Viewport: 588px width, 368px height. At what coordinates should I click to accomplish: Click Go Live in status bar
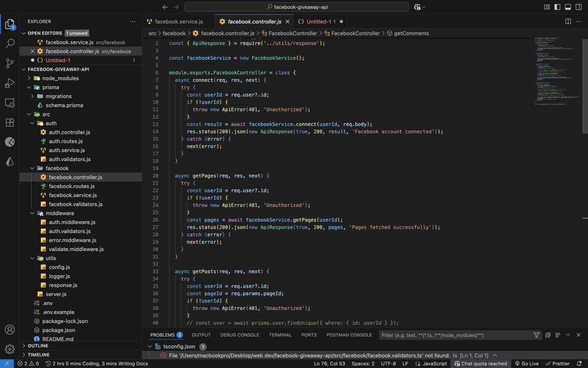coord(526,364)
